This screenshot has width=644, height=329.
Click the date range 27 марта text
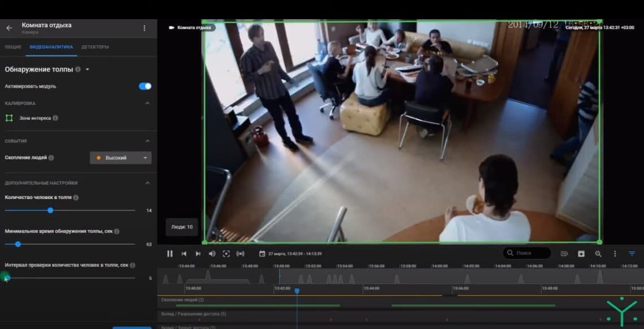(295, 254)
